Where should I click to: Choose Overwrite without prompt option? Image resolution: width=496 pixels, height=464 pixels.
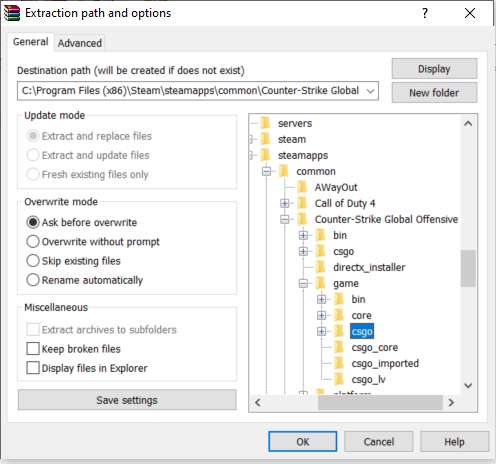pos(93,242)
